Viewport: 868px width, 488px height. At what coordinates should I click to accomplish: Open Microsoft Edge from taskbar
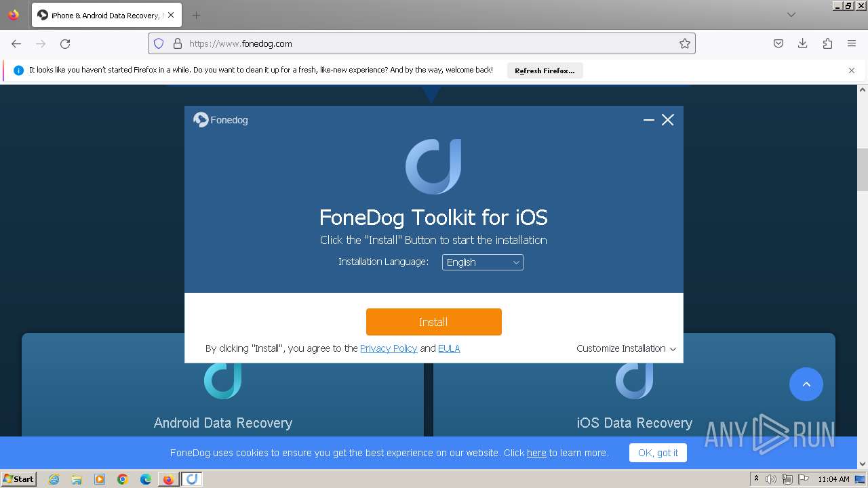tap(146, 479)
